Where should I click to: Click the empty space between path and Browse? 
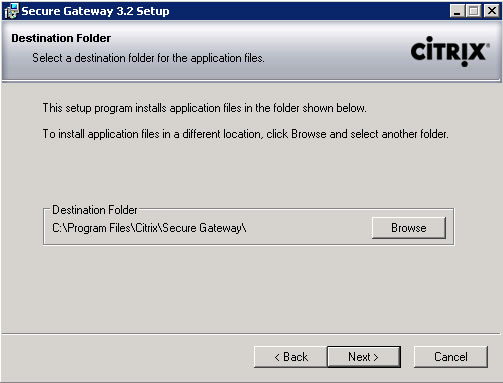[x=309, y=228]
